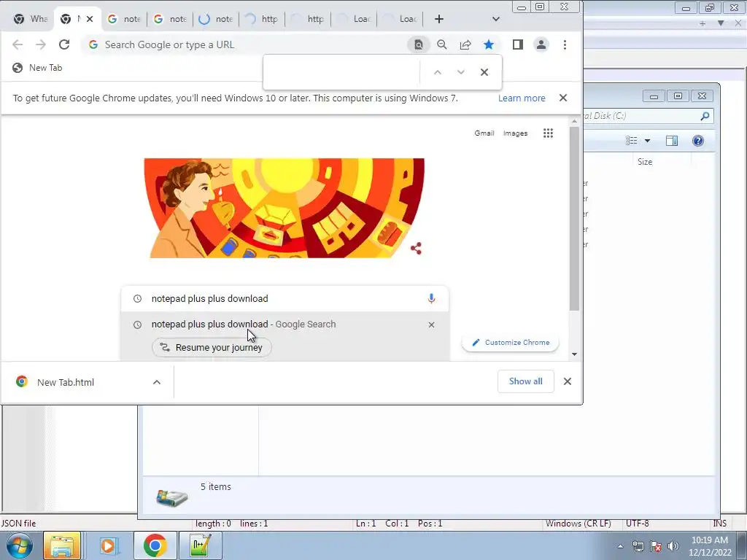Image resolution: width=747 pixels, height=560 pixels.
Task: Click the Chrome taskbar icon
Action: click(x=155, y=545)
